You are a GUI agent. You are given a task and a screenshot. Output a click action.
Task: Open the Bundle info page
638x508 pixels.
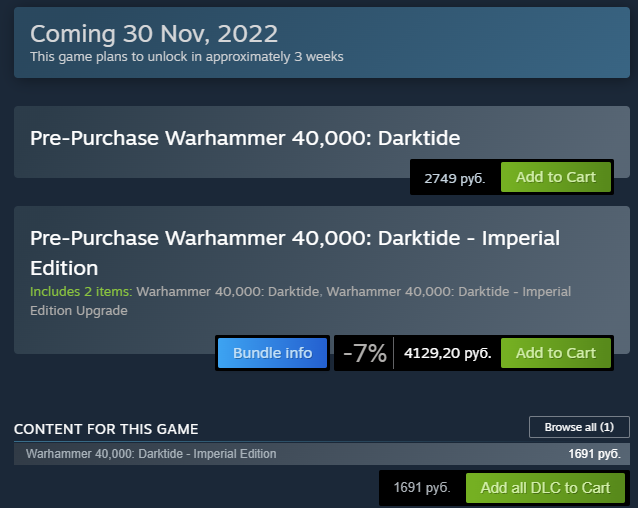point(272,352)
